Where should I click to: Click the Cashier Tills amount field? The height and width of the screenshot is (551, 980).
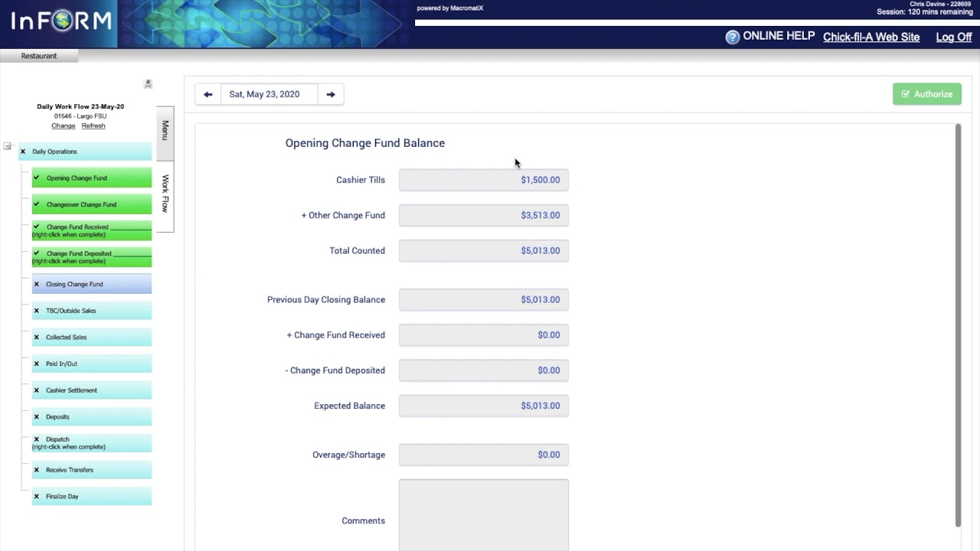coord(484,180)
